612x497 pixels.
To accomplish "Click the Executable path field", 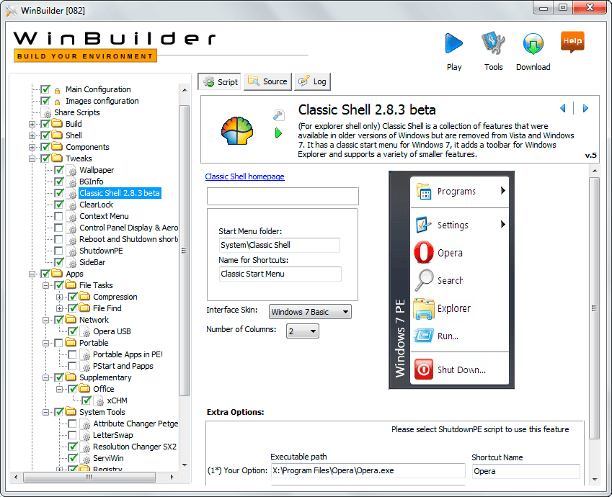I will (368, 471).
